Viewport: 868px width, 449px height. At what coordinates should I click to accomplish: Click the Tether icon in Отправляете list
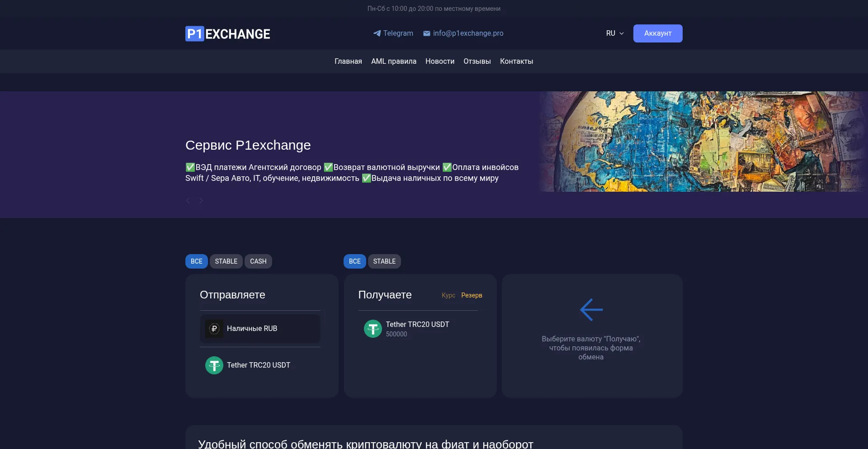[x=214, y=365]
